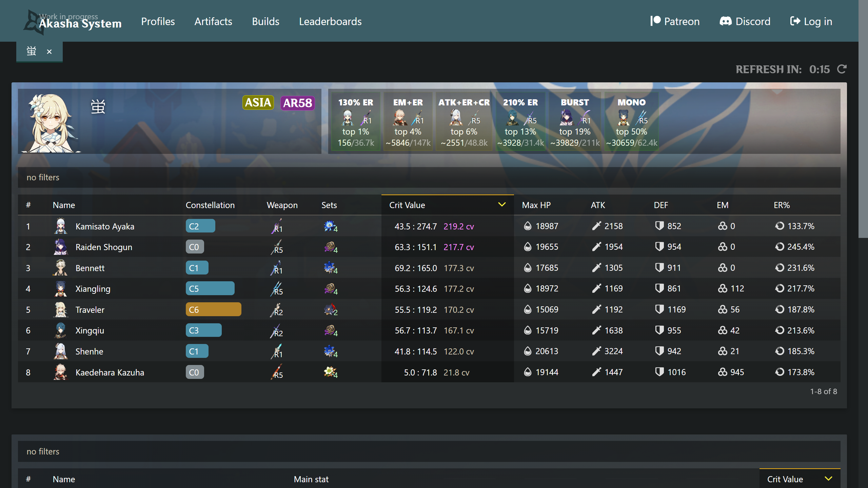This screenshot has height=488, width=868.
Task: Sort by Constellation column header
Action: click(210, 205)
